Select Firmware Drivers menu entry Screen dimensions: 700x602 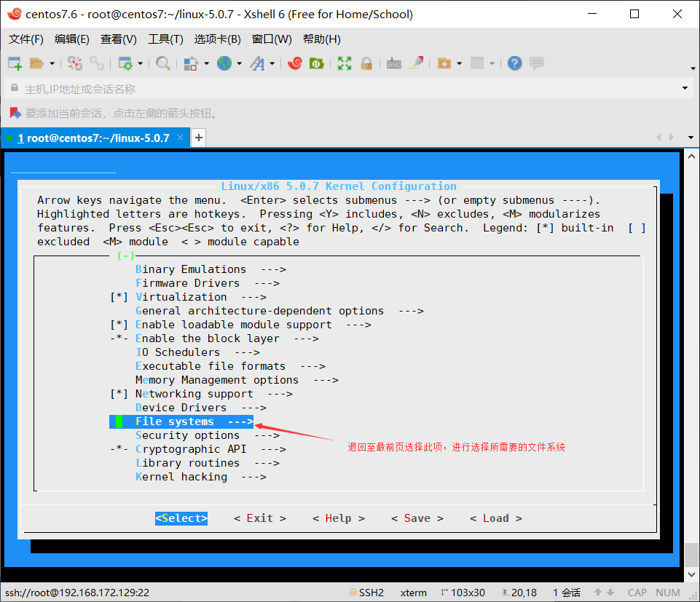coord(208,283)
